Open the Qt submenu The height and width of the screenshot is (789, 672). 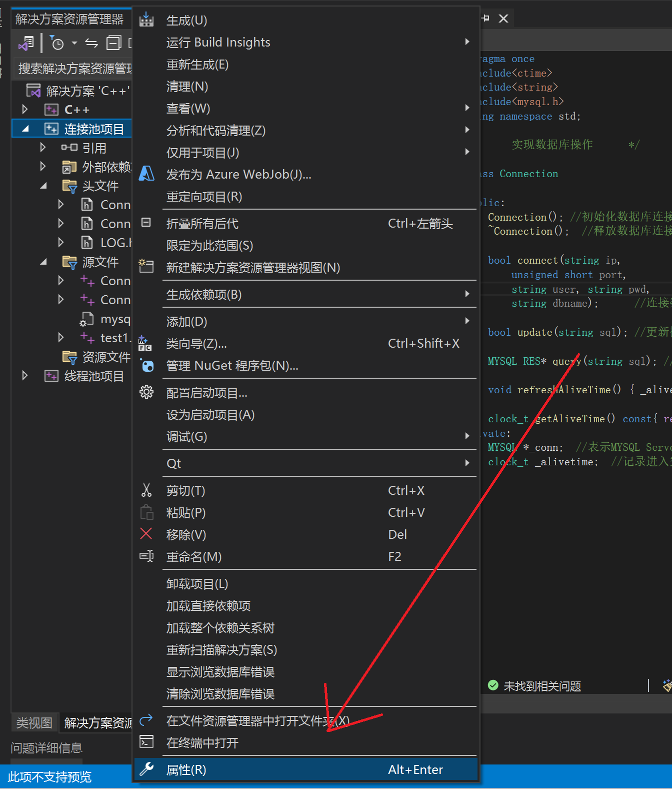305,463
